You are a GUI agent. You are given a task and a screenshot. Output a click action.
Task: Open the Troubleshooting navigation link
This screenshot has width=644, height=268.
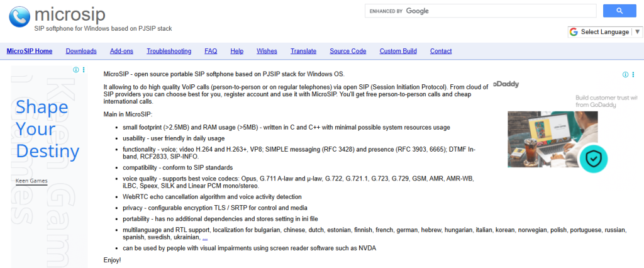pyautogui.click(x=169, y=51)
